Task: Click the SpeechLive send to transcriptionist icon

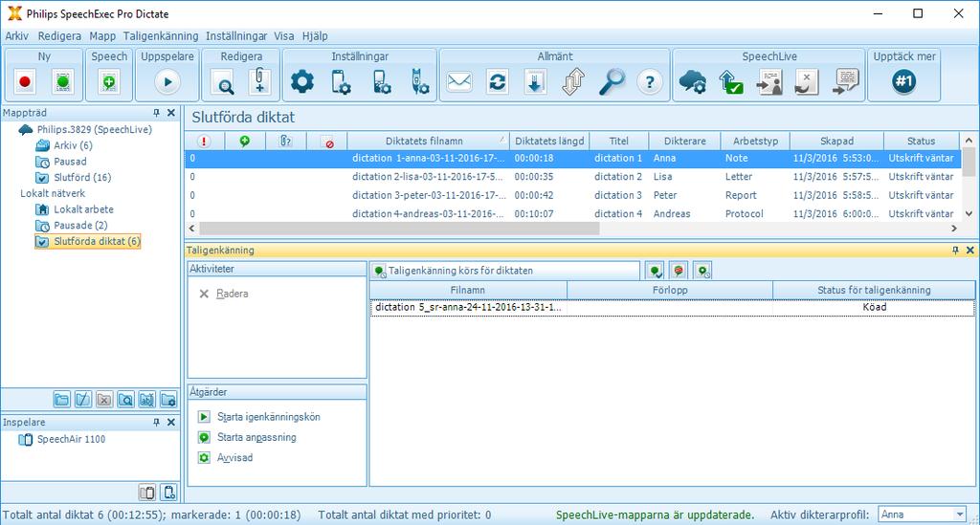Action: tap(769, 82)
